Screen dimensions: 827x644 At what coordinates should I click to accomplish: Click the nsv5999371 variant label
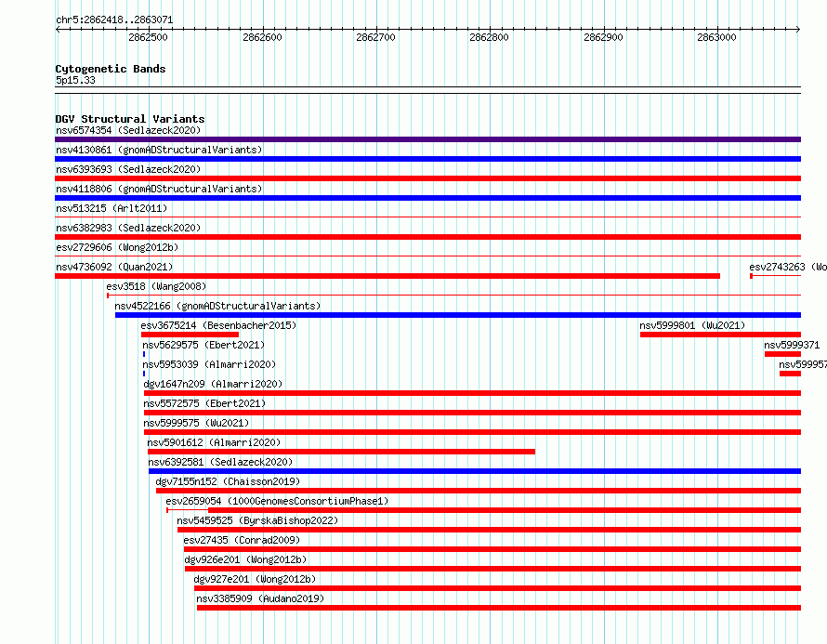coord(792,345)
